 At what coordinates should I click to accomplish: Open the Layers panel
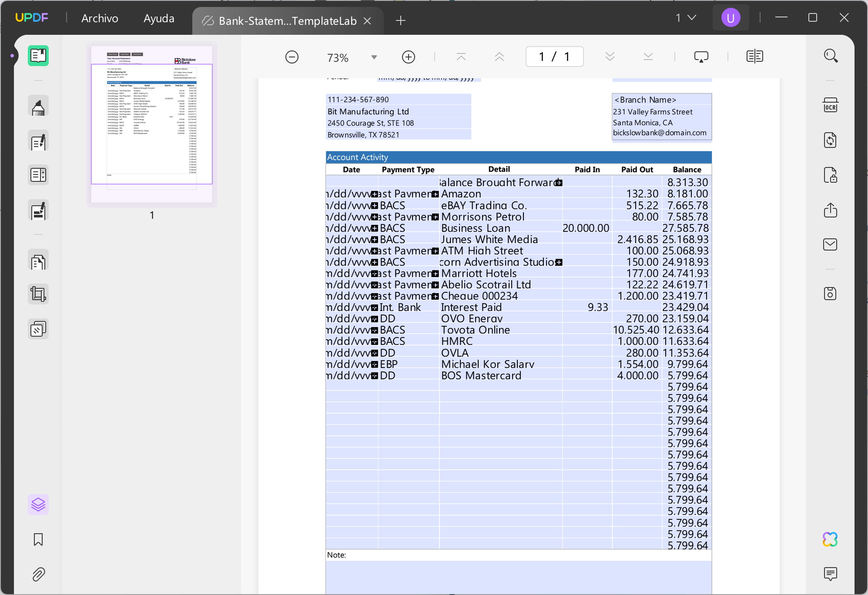point(38,505)
